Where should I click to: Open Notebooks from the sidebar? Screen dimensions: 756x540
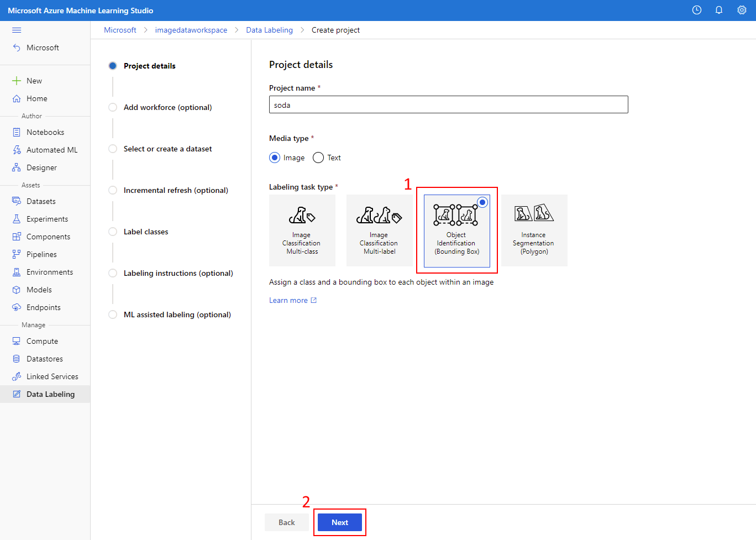click(x=45, y=132)
